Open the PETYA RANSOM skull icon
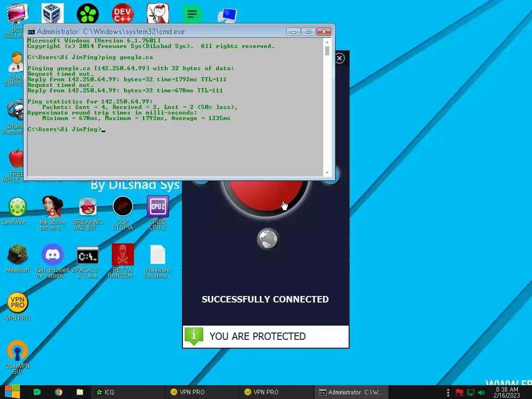The width and height of the screenshot is (532, 399). [x=122, y=260]
